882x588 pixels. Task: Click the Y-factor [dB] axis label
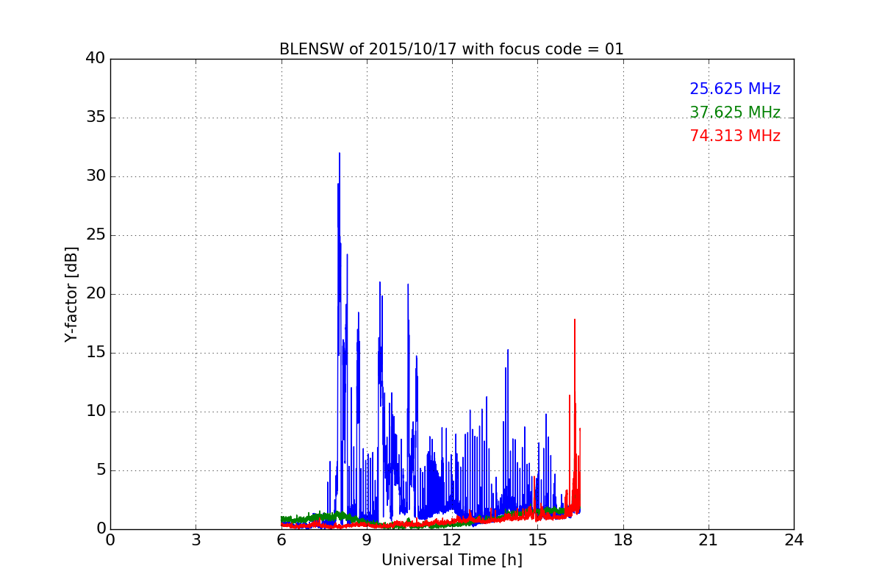click(x=71, y=294)
